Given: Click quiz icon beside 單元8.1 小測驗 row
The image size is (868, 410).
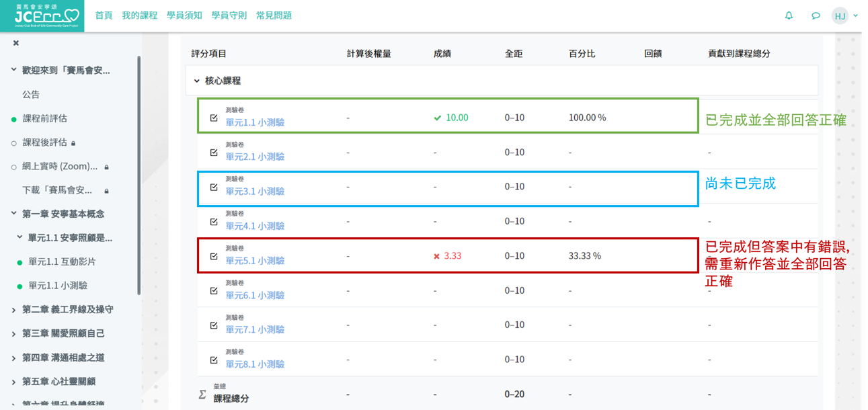Looking at the screenshot, I should coord(214,360).
